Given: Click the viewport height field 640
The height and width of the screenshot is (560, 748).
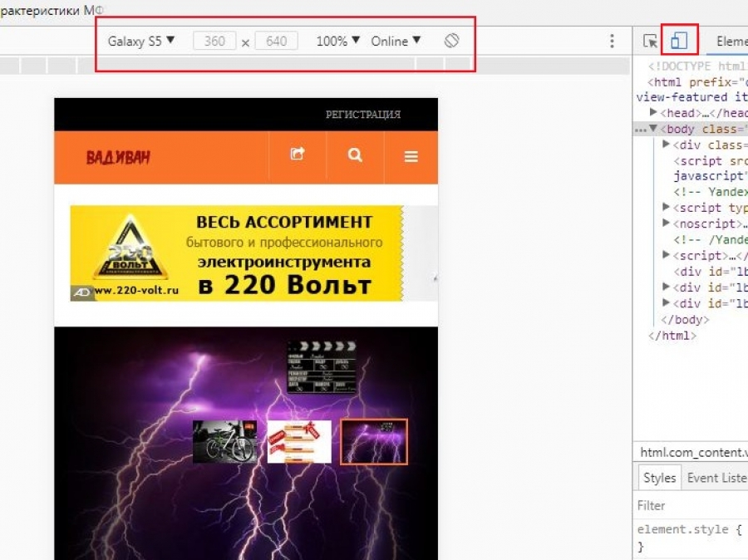Looking at the screenshot, I should [276, 41].
